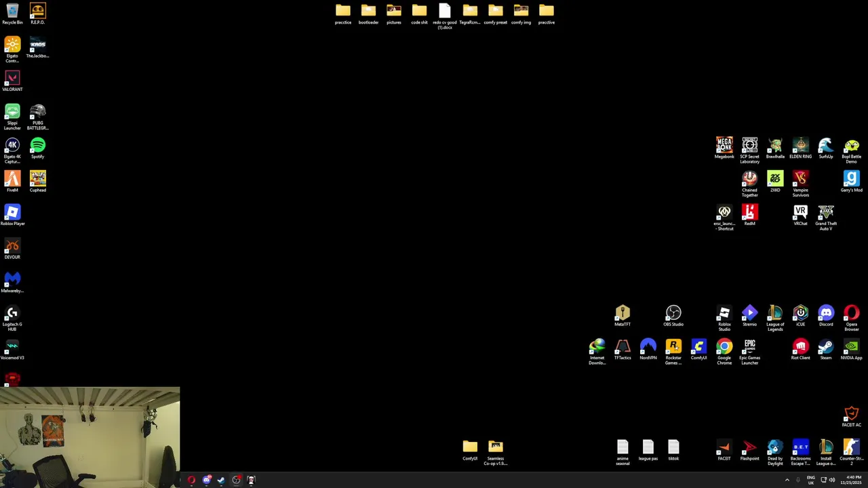Image resolution: width=868 pixels, height=488 pixels.
Task: Open the Discord desktop shortcut
Action: click(x=826, y=316)
